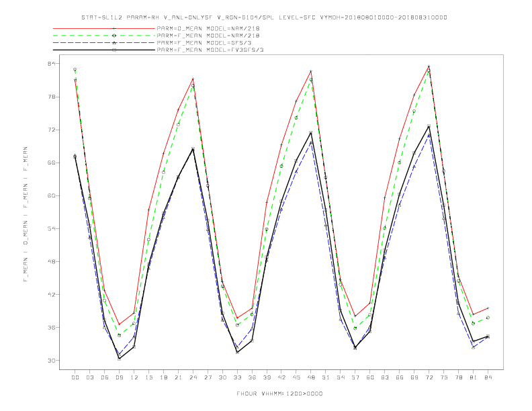
Task: Click y-axis tick value 36
Action: click(52, 327)
